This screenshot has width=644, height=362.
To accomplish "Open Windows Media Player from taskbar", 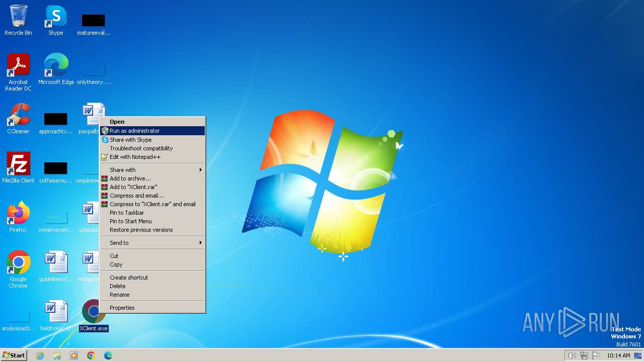I will pyautogui.click(x=74, y=355).
